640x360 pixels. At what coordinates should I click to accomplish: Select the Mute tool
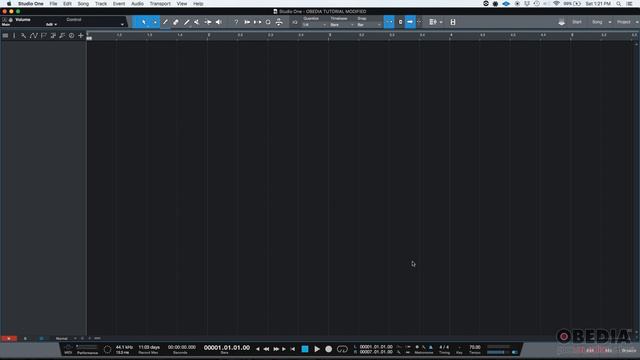(x=197, y=22)
